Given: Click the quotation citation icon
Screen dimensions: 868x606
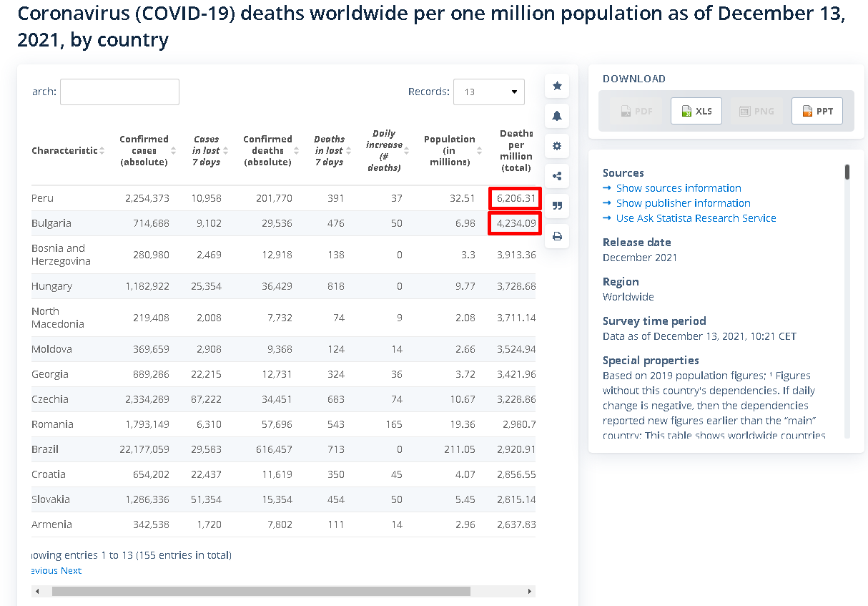Looking at the screenshot, I should point(557,206).
